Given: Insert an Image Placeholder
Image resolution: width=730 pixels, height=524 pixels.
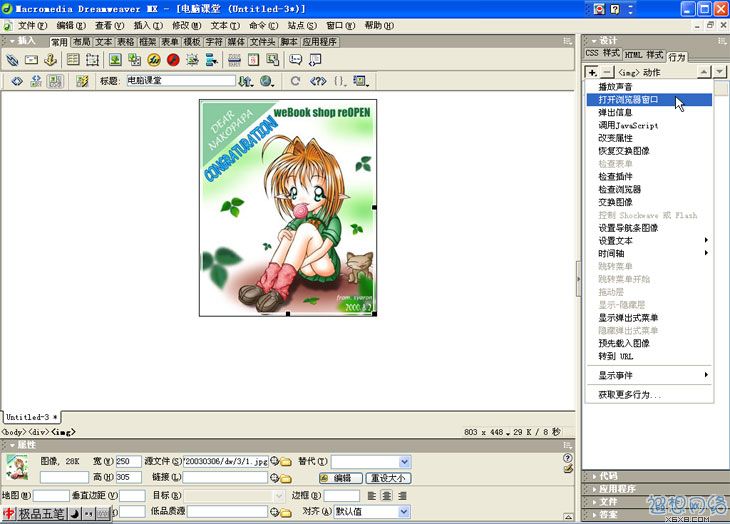Looking at the screenshot, I should pyautogui.click(x=135, y=60).
